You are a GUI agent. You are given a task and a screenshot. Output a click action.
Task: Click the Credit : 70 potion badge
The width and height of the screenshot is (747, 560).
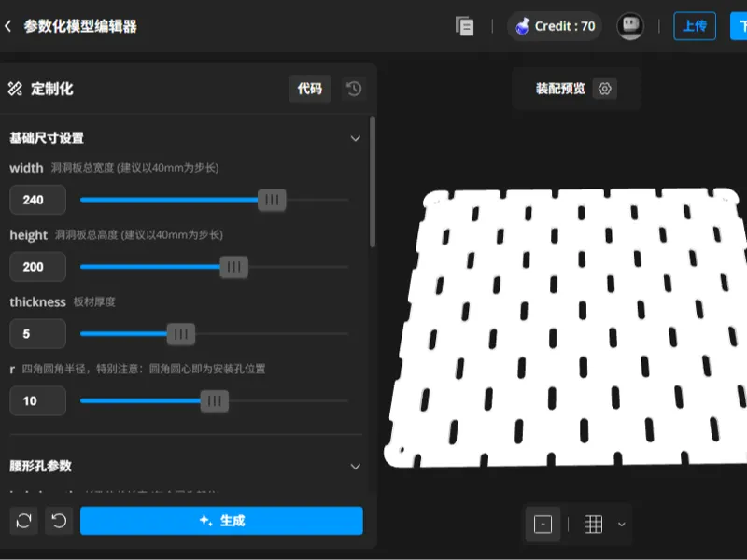point(555,26)
